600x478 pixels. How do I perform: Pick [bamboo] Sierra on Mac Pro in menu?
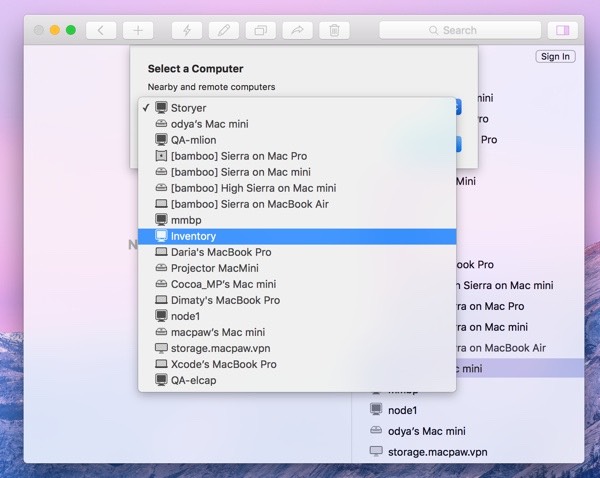pyautogui.click(x=297, y=156)
